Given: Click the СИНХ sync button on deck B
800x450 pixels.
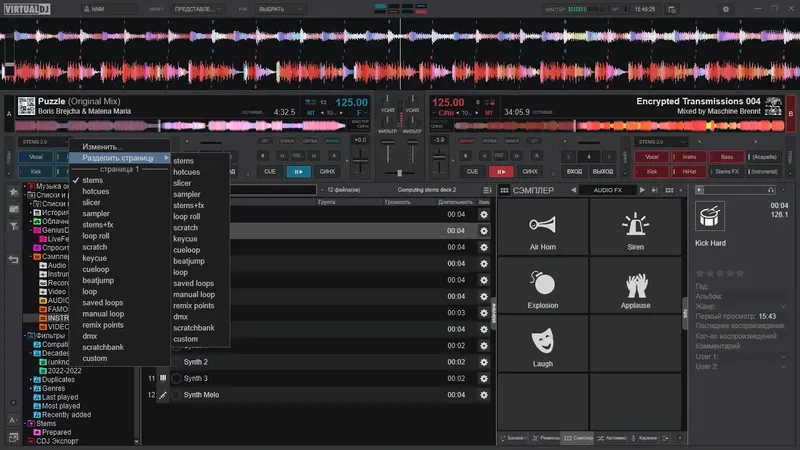Looking at the screenshot, I should click(x=530, y=171).
